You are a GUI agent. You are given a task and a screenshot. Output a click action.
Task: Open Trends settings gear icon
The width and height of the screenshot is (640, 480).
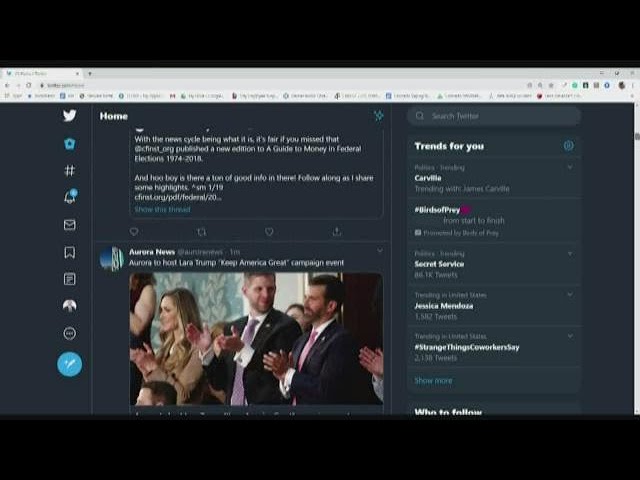[569, 146]
